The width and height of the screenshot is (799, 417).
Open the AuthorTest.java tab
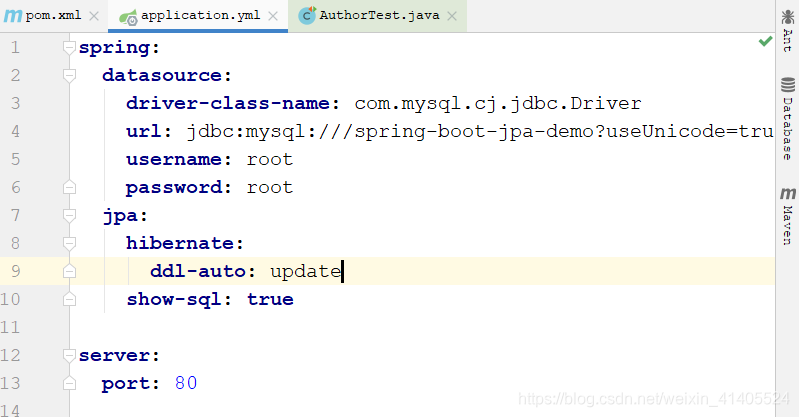pyautogui.click(x=379, y=15)
